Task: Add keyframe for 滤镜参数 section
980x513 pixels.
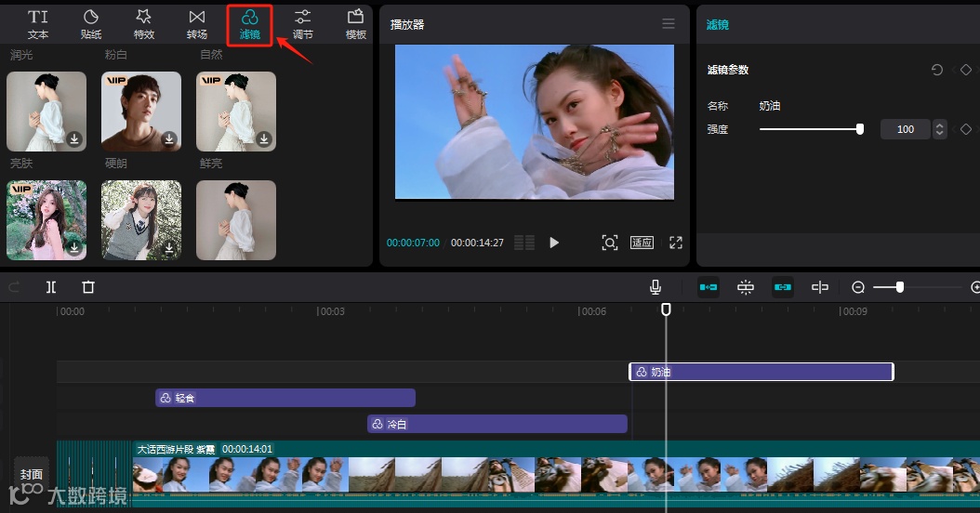Action: tap(966, 70)
